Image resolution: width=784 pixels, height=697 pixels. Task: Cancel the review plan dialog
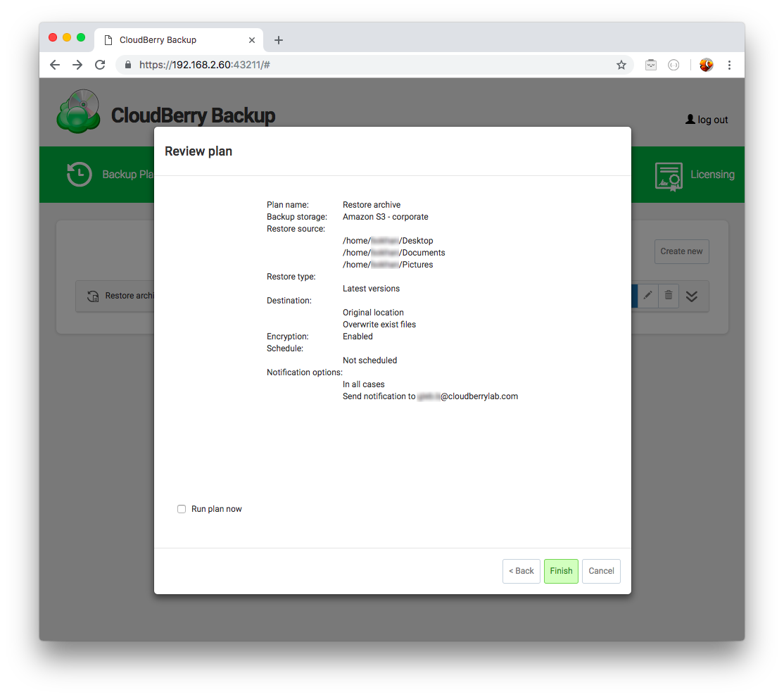pyautogui.click(x=601, y=571)
